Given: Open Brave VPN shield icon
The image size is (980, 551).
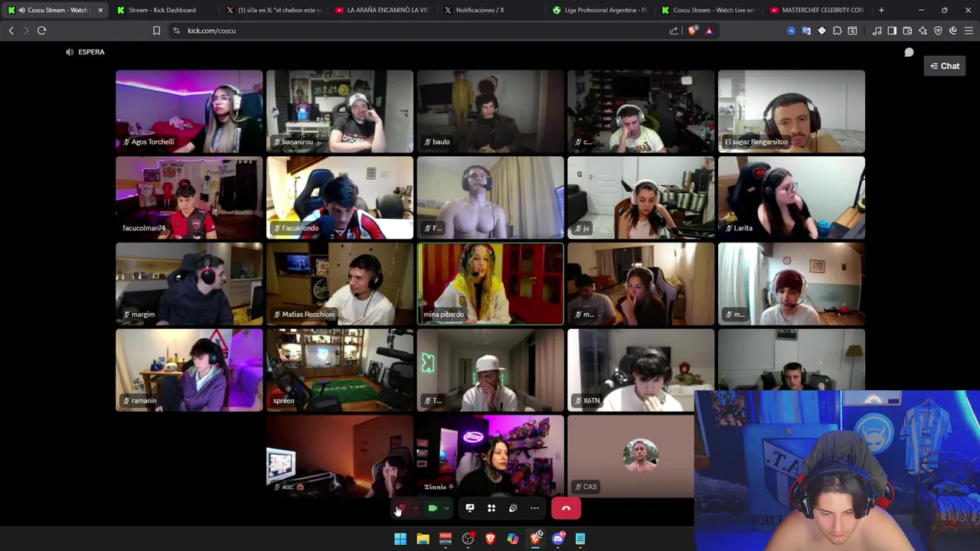Looking at the screenshot, I should point(938,31).
